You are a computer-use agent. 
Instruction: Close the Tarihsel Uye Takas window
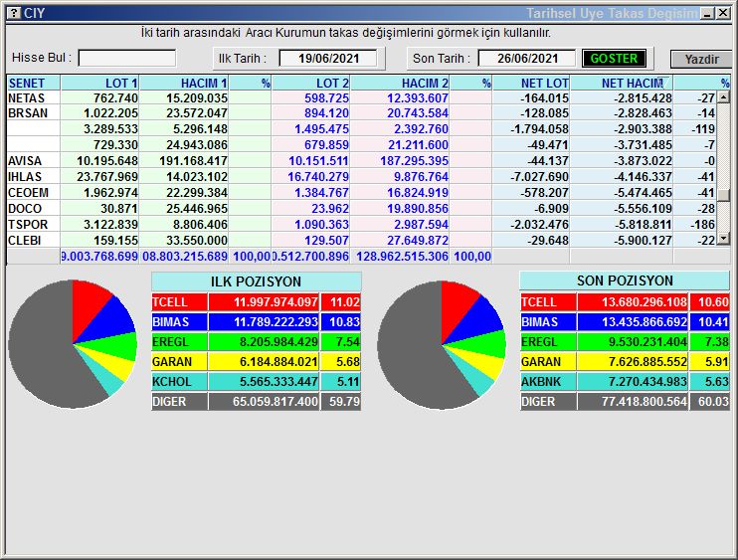pyautogui.click(x=723, y=13)
